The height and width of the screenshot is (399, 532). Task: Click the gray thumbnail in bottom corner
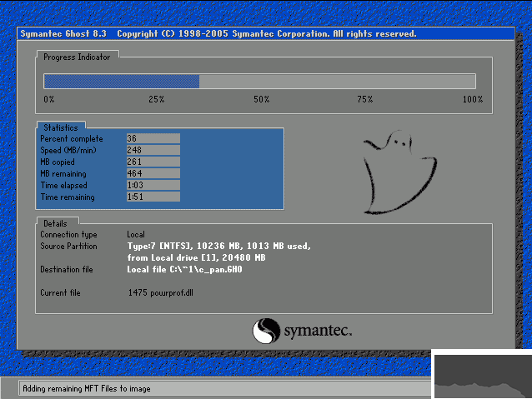482,374
